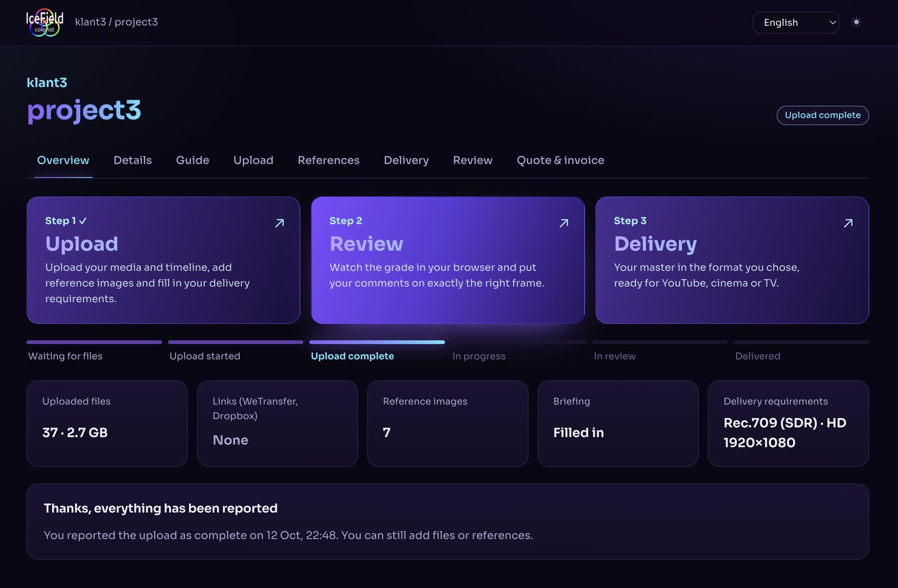Click the Reference images count card
Viewport: 898px width, 588px height.
click(x=448, y=424)
